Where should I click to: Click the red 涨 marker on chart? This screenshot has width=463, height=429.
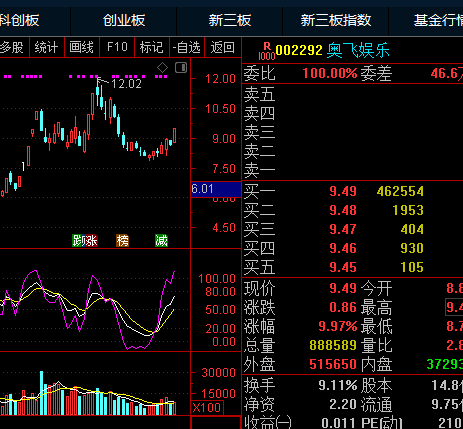90,240
